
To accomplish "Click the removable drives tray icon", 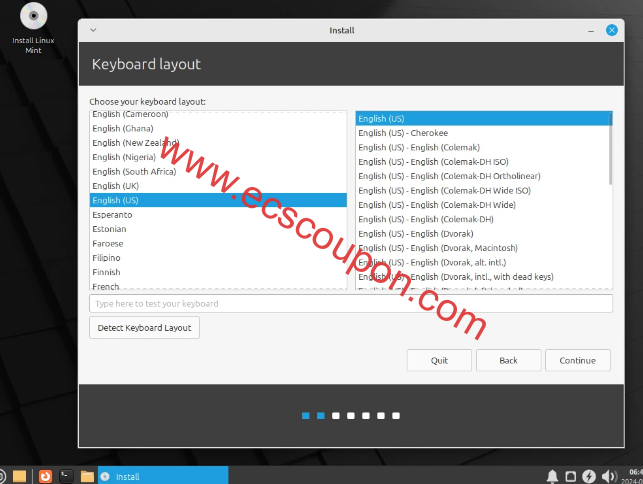I will pos(570,476).
